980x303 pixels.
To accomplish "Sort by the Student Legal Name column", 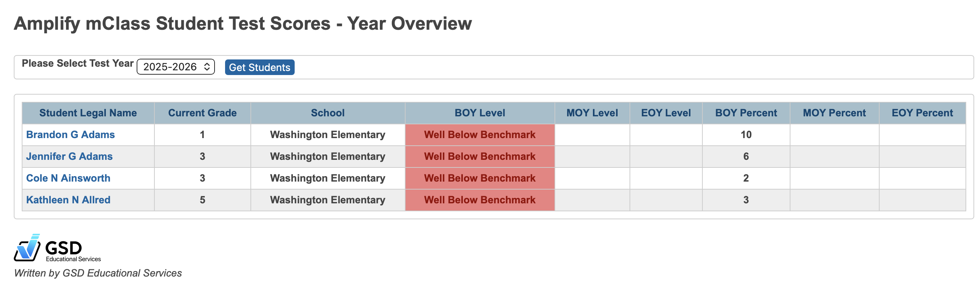I will (x=88, y=113).
